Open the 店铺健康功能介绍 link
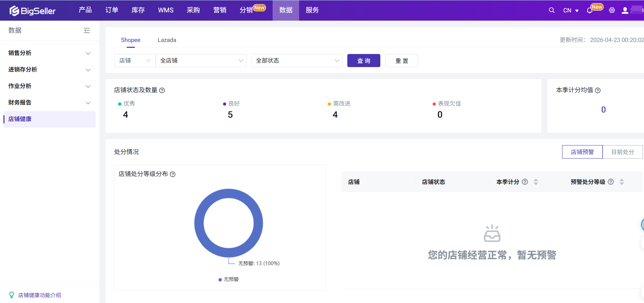The width and height of the screenshot is (644, 303). 39,295
